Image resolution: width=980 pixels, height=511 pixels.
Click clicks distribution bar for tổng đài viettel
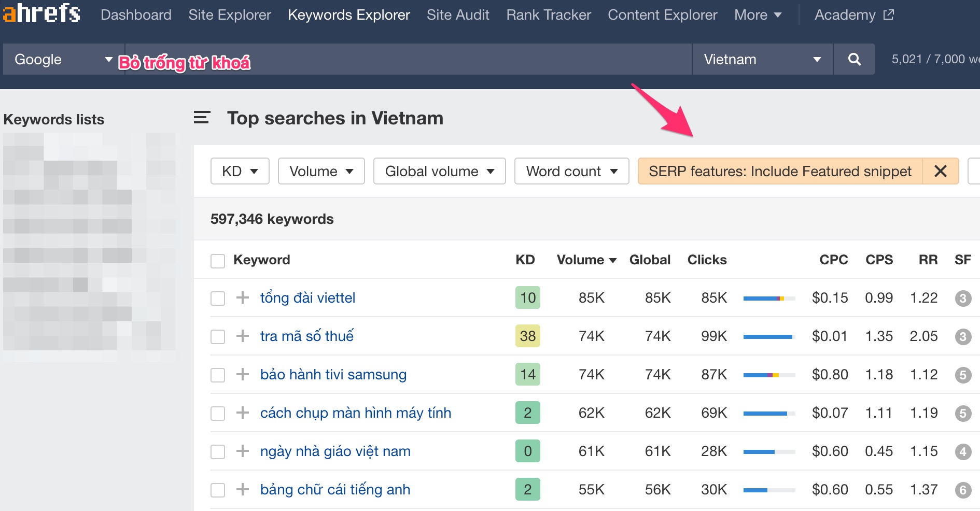(769, 299)
